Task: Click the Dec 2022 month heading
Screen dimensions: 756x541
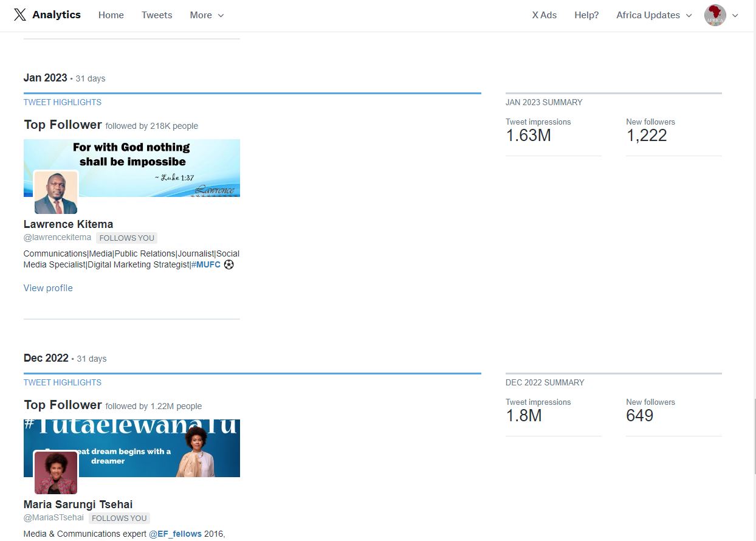Action: pos(46,357)
